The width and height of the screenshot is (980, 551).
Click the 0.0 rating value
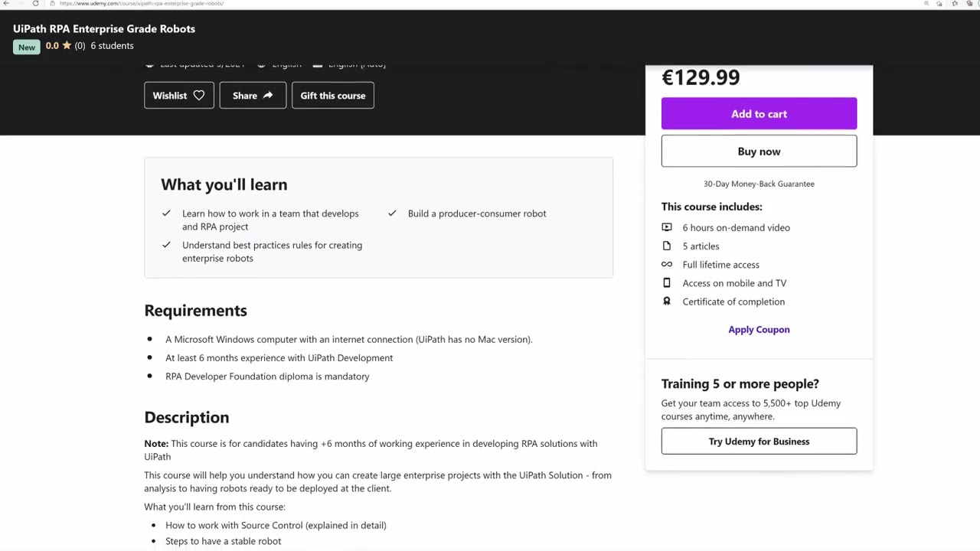tap(52, 46)
